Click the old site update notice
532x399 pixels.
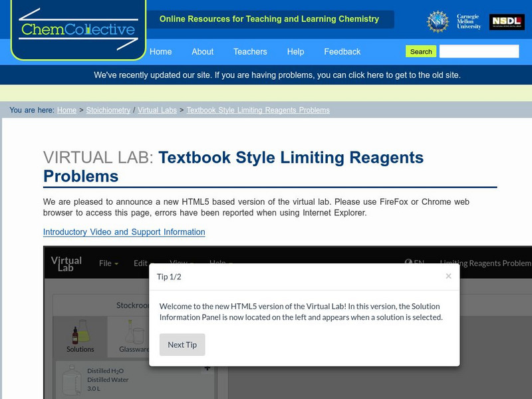pyautogui.click(x=277, y=75)
